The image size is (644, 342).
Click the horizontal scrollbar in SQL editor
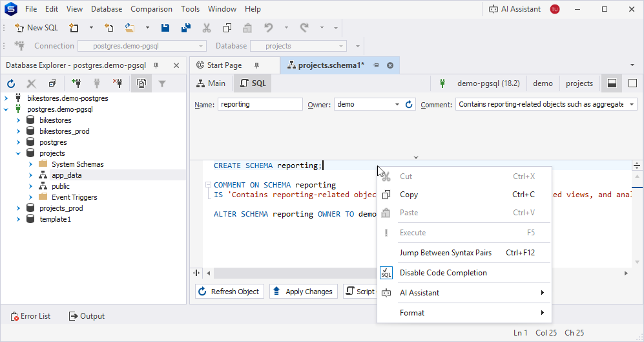[x=295, y=273]
